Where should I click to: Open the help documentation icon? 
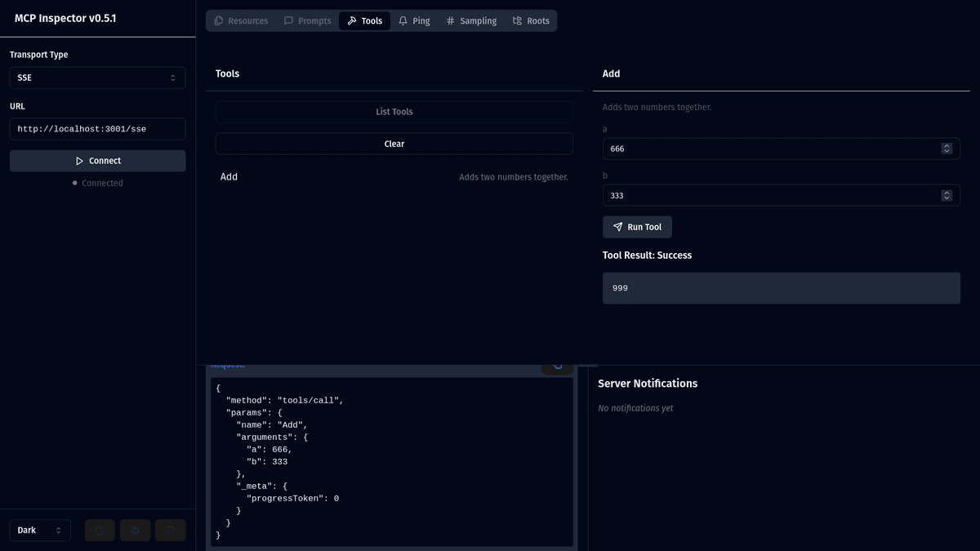click(x=100, y=530)
